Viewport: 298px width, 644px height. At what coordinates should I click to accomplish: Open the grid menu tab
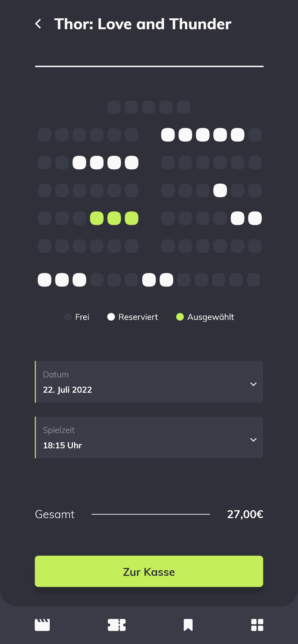(257, 625)
